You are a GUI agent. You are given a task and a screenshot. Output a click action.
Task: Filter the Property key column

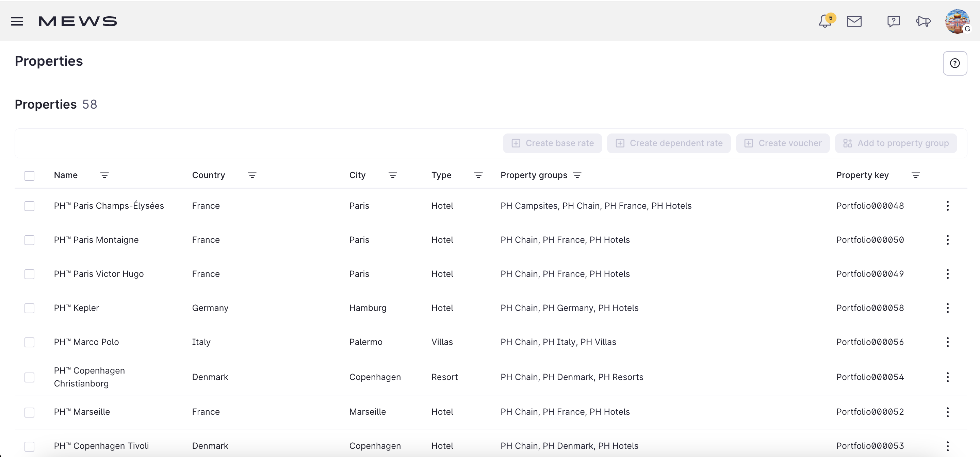click(x=916, y=175)
